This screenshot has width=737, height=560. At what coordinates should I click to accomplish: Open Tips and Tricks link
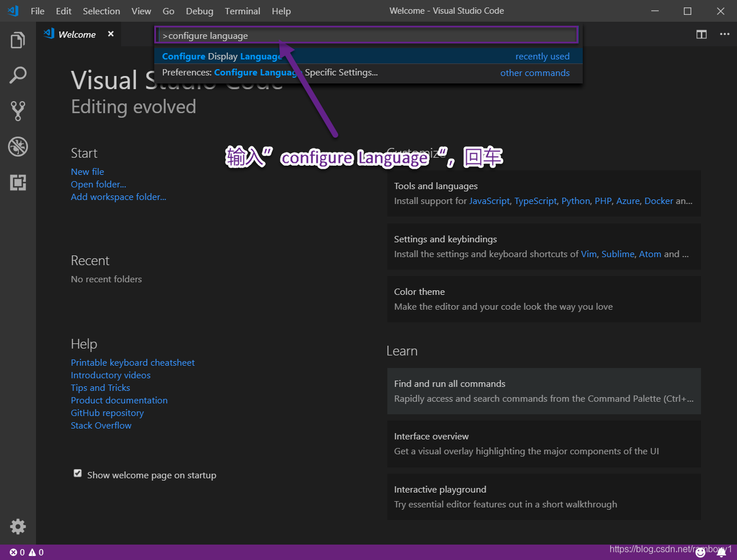click(x=101, y=387)
